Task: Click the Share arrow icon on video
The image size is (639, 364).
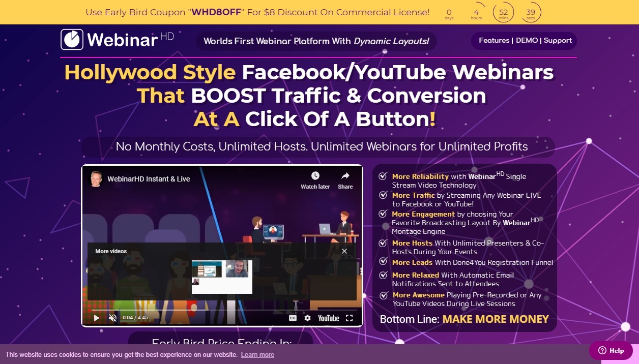Action: coord(345,176)
